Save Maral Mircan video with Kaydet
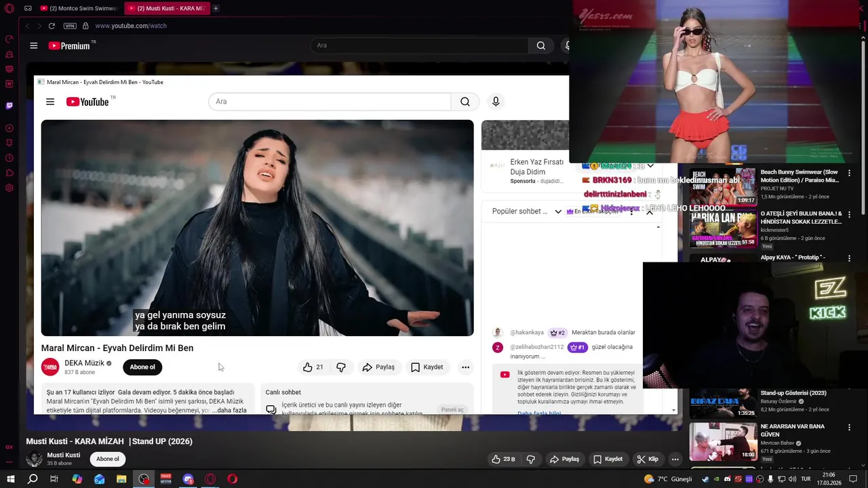Screen dimensions: 868x488 [427, 367]
